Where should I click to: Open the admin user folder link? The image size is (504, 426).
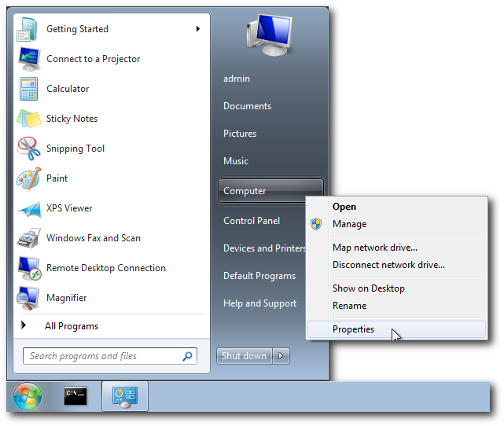coord(237,79)
